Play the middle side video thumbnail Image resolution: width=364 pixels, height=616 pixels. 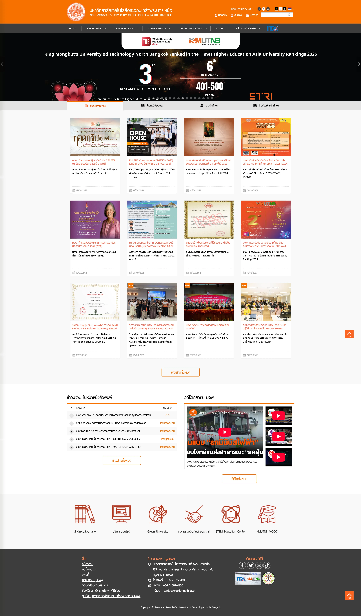(279, 437)
